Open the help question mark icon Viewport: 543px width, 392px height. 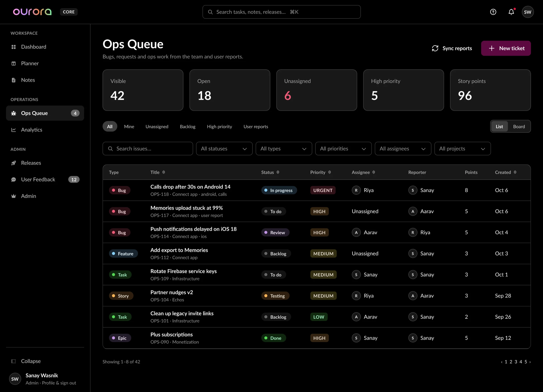point(493,12)
